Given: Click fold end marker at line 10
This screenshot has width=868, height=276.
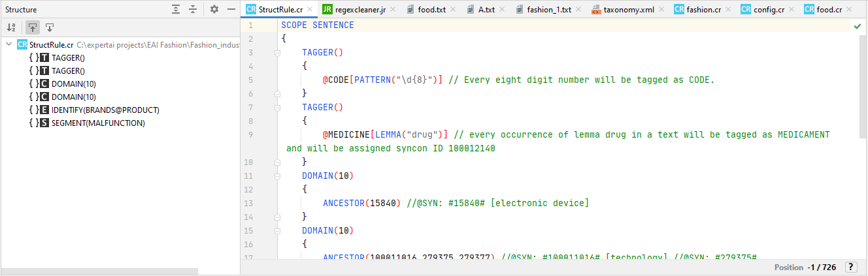Looking at the screenshot, I should [277, 162].
